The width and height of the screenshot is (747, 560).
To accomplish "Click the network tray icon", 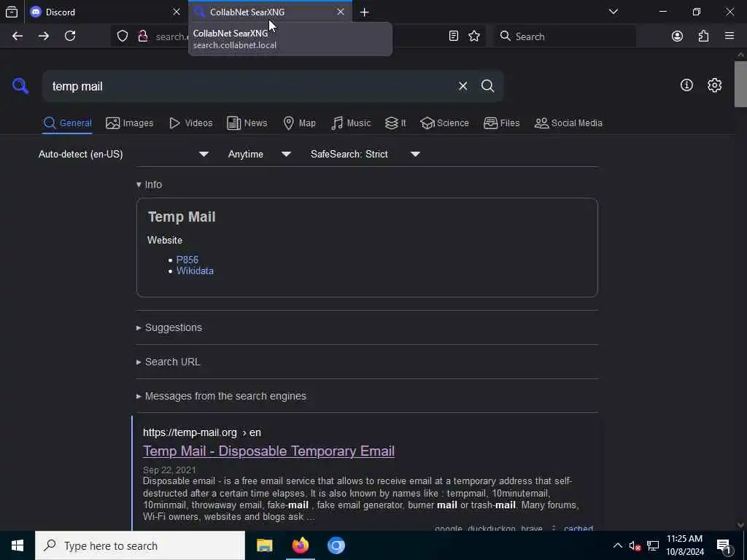I will (x=653, y=545).
